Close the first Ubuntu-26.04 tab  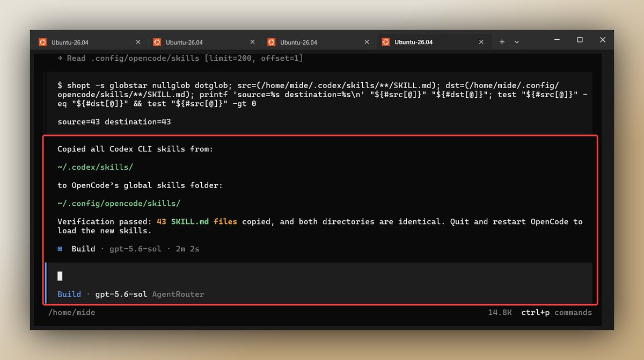point(138,42)
